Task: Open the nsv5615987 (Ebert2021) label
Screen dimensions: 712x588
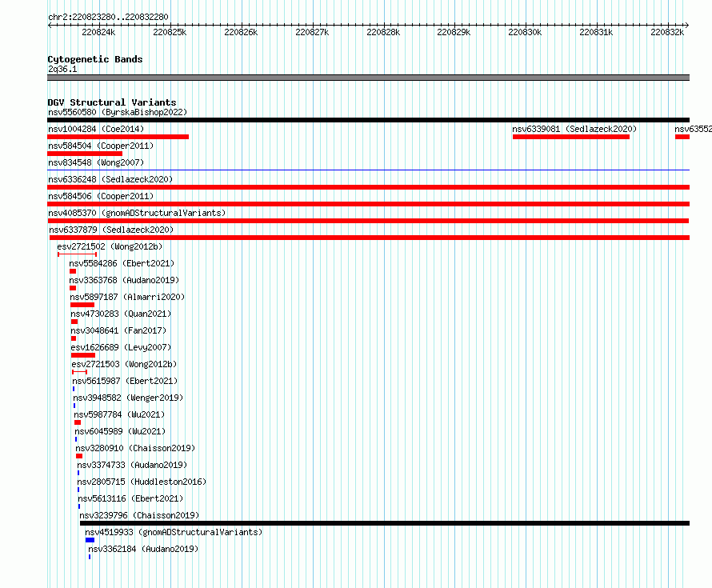Action: (125, 381)
